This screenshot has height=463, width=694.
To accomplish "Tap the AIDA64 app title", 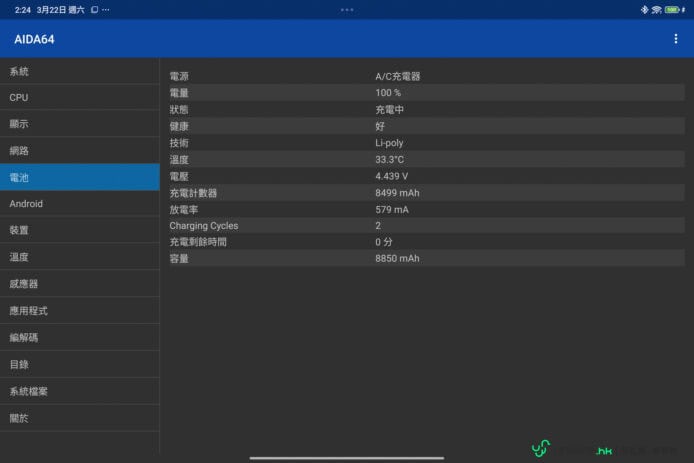I will pos(34,39).
